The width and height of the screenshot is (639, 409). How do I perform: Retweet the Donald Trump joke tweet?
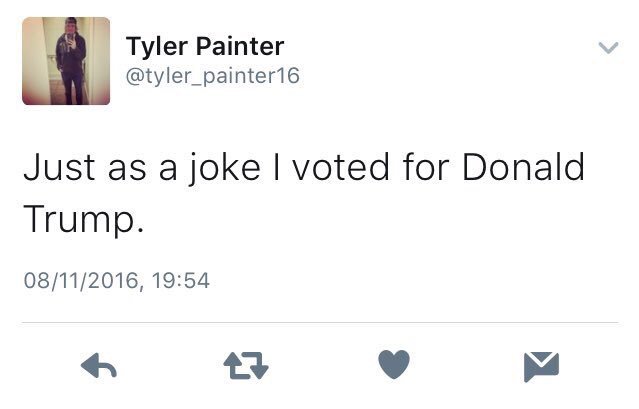click(246, 368)
